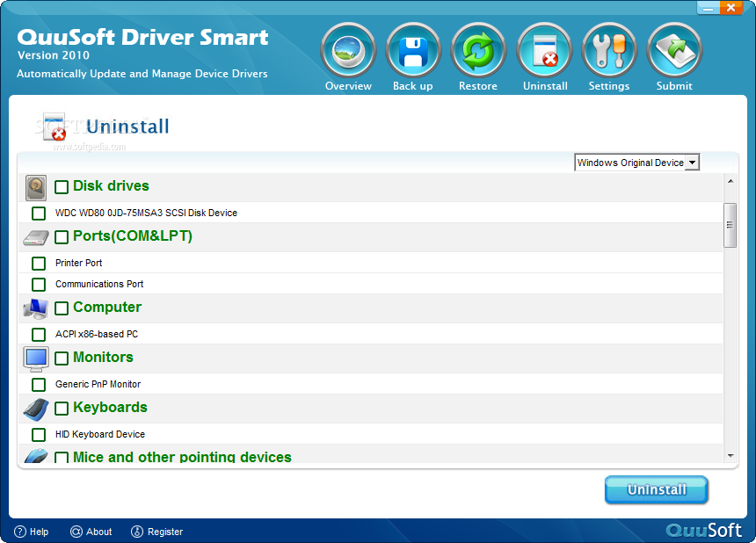The height and width of the screenshot is (543, 756).
Task: Click the Keyboards category icon
Action: click(x=36, y=409)
